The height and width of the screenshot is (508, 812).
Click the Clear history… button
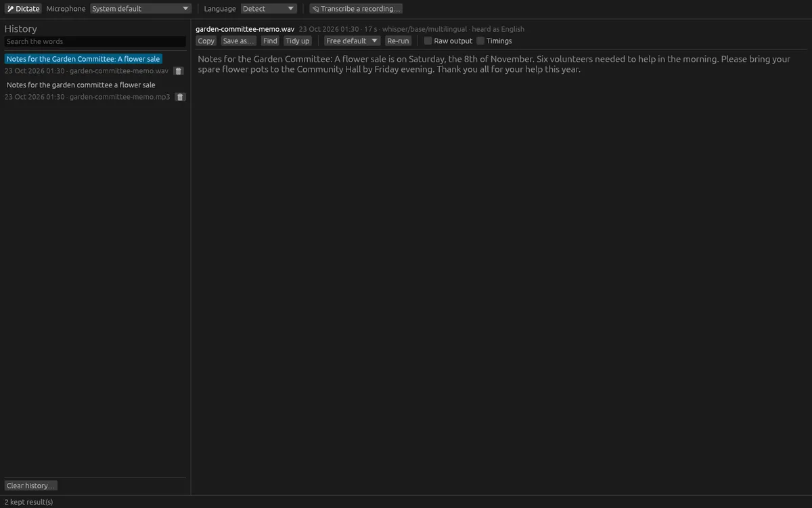[31, 486]
